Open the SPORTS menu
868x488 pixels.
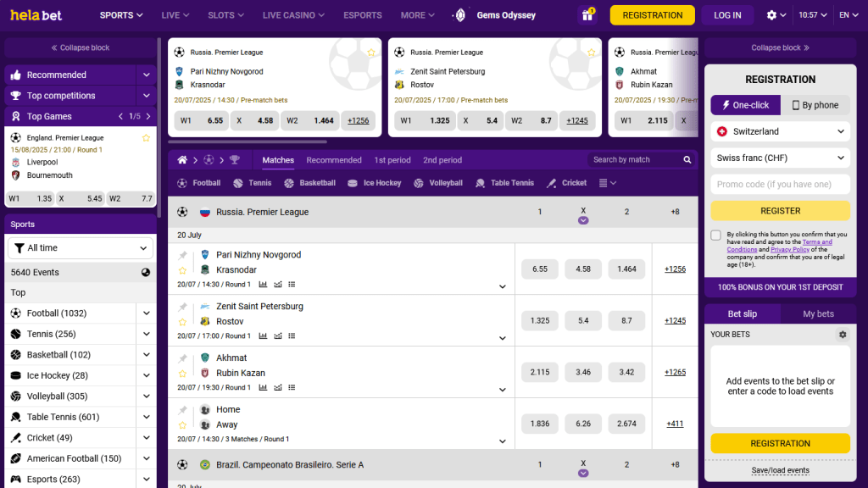(121, 15)
